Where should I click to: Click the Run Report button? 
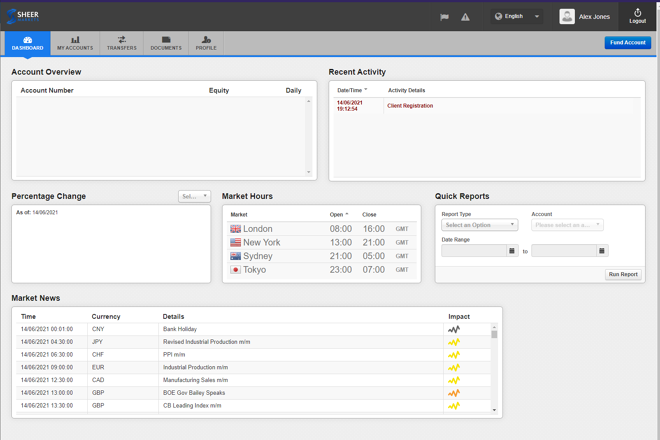pos(623,275)
